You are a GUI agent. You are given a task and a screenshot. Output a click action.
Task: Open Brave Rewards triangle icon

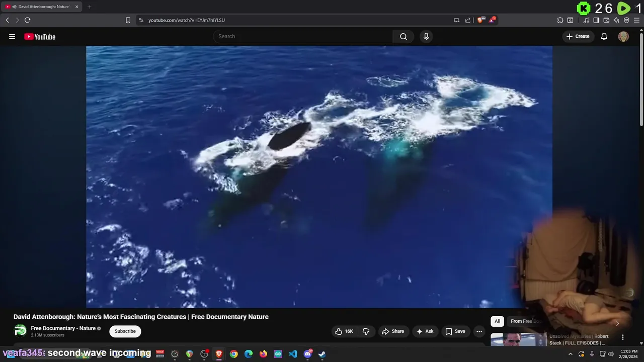[x=492, y=20]
